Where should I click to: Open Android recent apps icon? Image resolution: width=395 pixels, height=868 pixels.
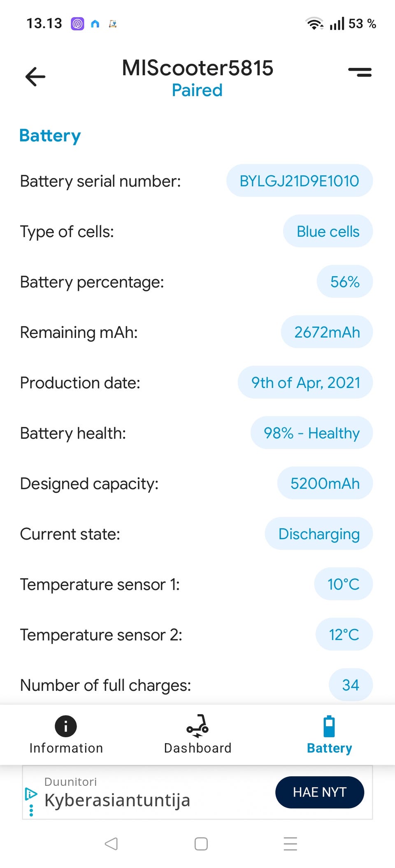pyautogui.click(x=290, y=844)
